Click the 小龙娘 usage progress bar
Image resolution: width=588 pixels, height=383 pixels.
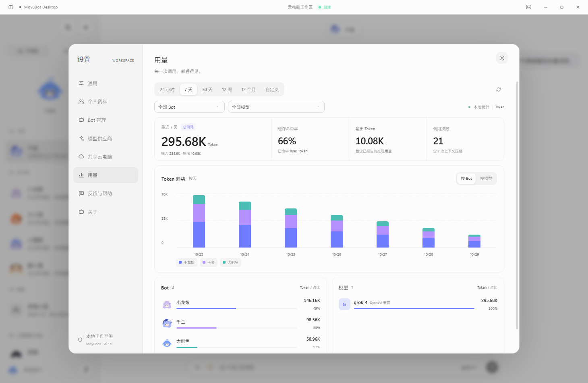(x=237, y=308)
